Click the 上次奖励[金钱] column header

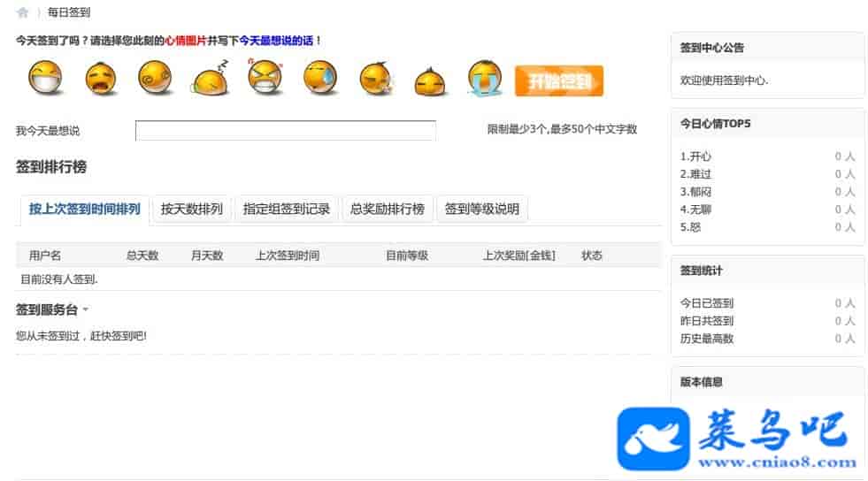pos(518,256)
